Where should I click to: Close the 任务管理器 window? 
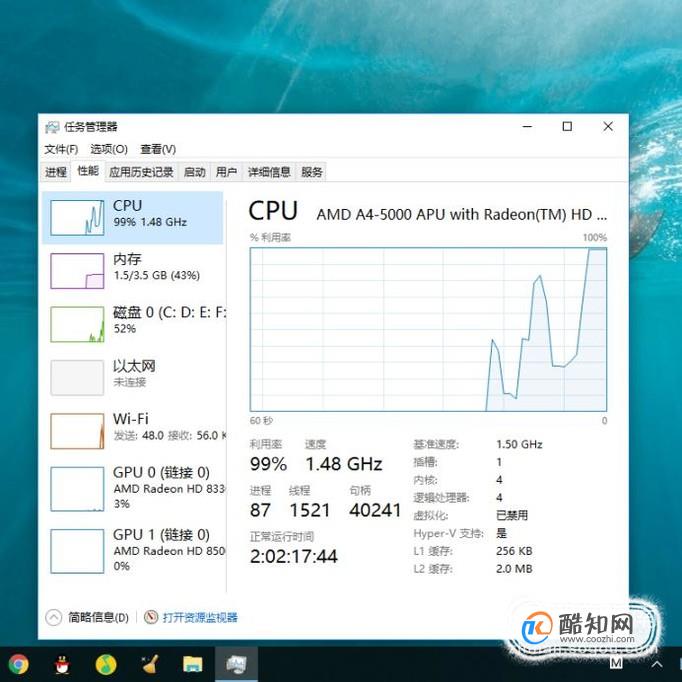pos(608,127)
